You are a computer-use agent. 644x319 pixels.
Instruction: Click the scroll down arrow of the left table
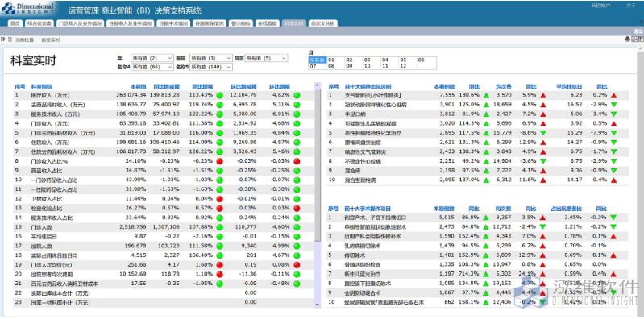(x=317, y=304)
